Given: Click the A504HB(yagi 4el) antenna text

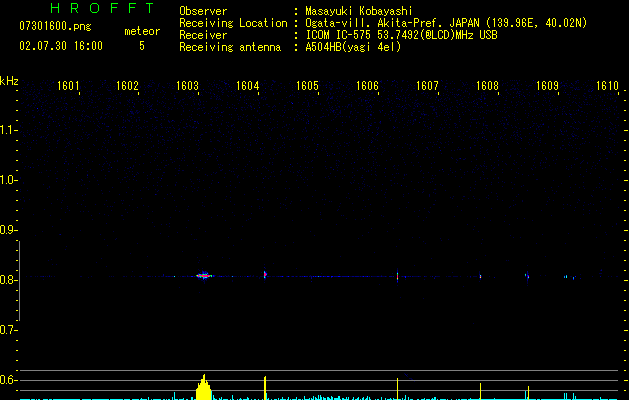Looking at the screenshot, I should 353,47.
